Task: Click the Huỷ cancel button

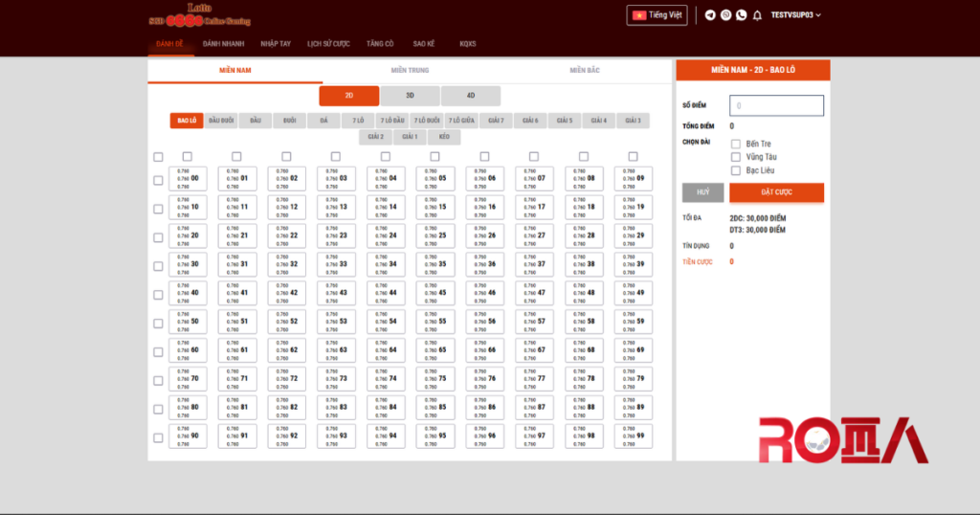Action: click(x=702, y=192)
